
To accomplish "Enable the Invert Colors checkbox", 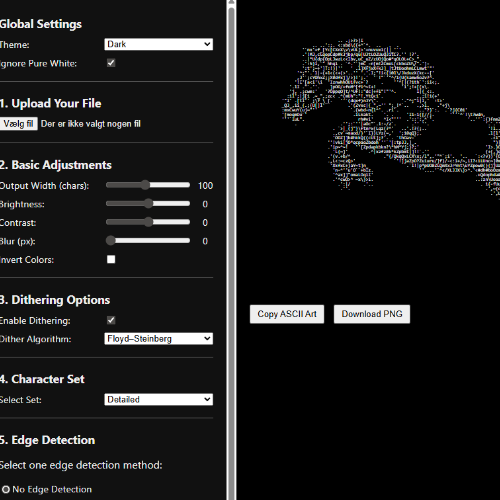I will click(x=111, y=259).
